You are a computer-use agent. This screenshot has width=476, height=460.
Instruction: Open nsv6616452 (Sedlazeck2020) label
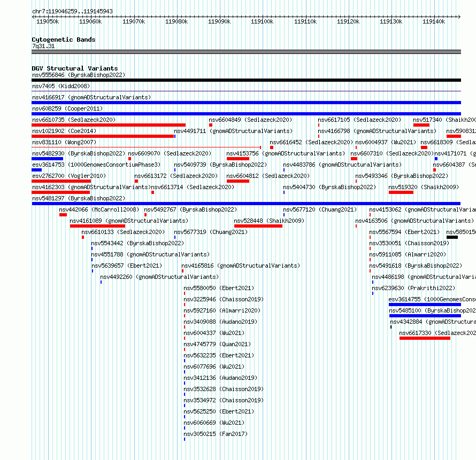(x=311, y=142)
